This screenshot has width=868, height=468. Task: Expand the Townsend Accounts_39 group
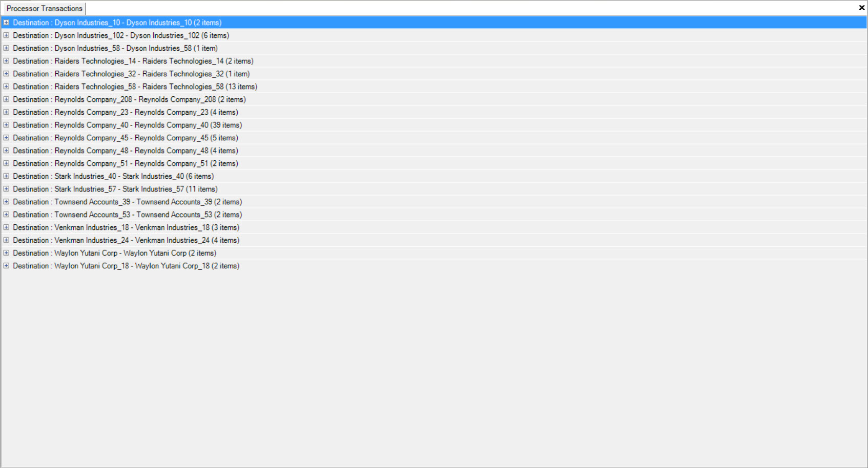coord(6,202)
